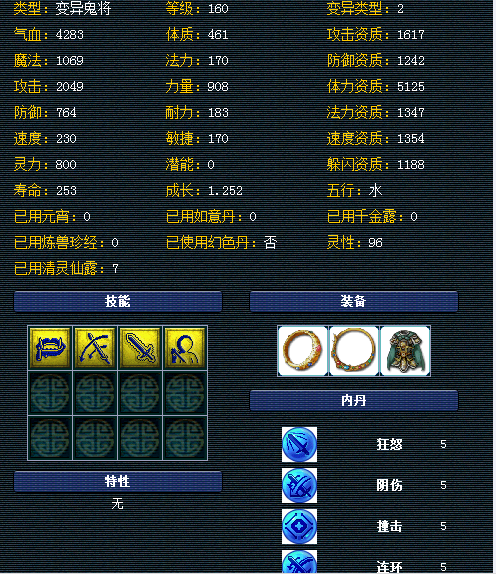The height and width of the screenshot is (574, 496).
Task: Click the first yellow skill icon
Action: 50,348
